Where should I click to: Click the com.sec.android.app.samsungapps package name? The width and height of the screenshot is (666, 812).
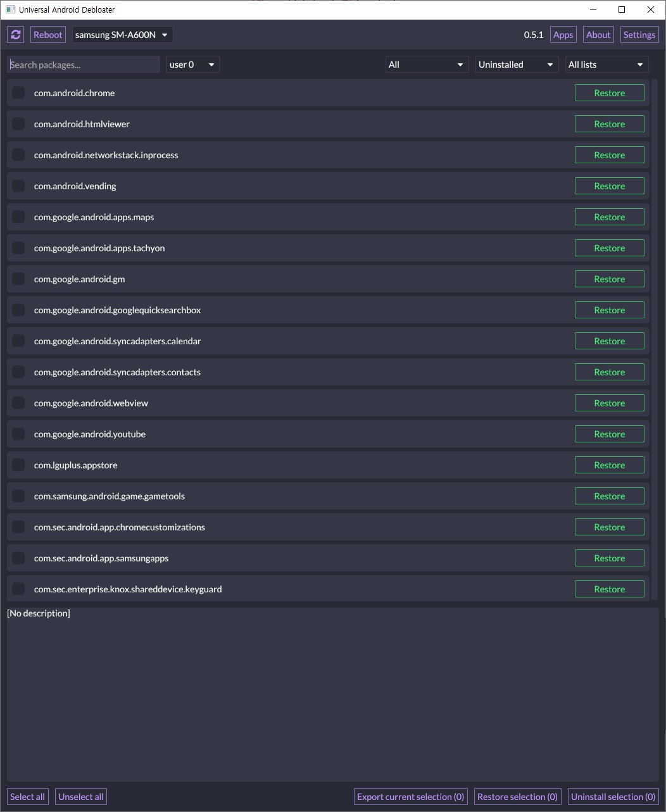tap(101, 558)
